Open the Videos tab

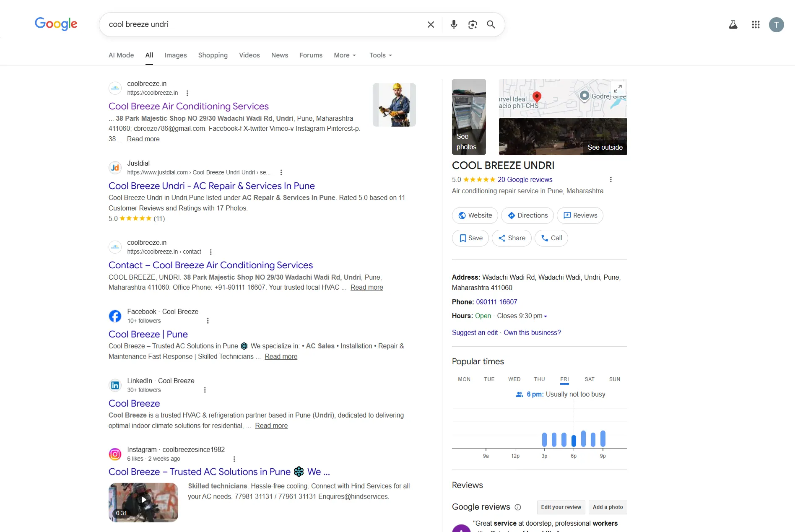tap(249, 55)
